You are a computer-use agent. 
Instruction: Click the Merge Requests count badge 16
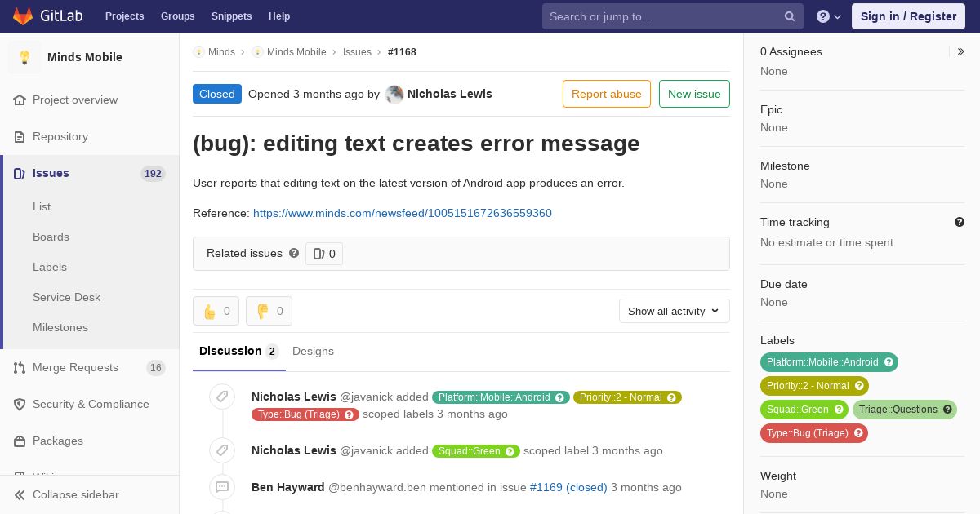(x=155, y=368)
